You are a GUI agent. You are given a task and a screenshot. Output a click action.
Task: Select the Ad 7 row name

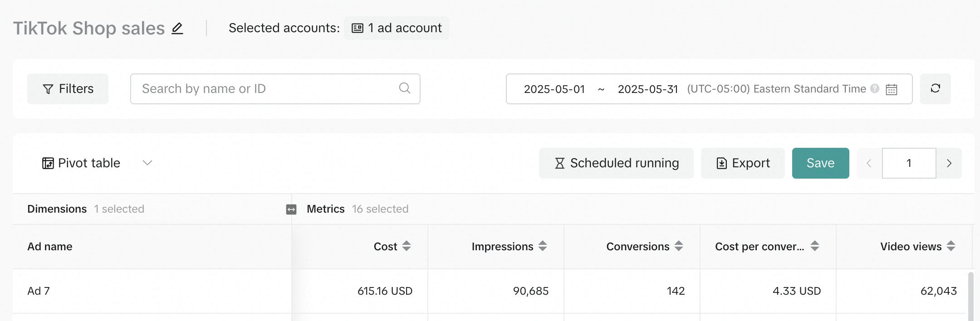(x=39, y=291)
